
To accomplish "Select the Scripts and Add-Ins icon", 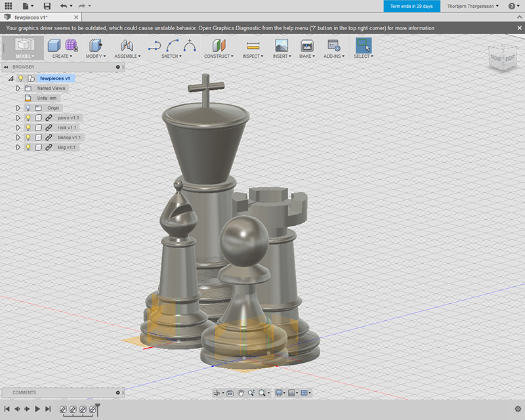I will pyautogui.click(x=334, y=45).
